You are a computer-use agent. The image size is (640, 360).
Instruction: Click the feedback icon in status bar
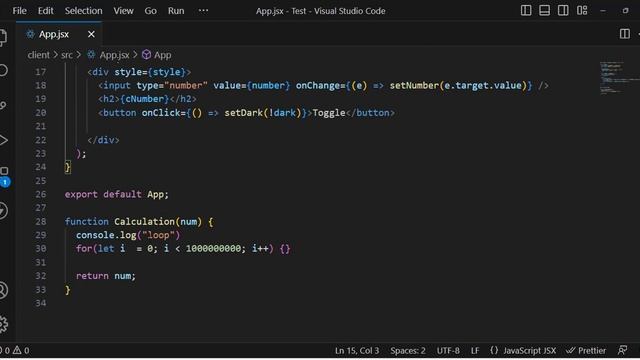click(x=622, y=350)
